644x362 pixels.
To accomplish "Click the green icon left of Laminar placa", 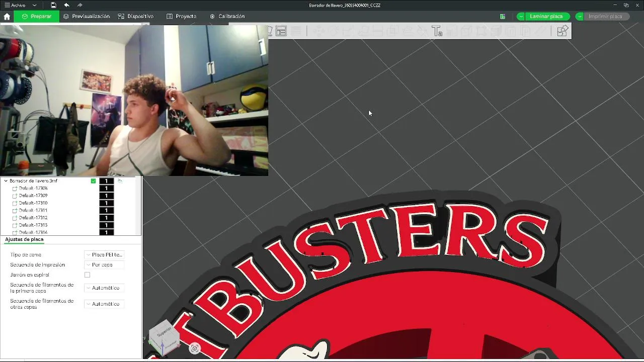I will coord(502,17).
